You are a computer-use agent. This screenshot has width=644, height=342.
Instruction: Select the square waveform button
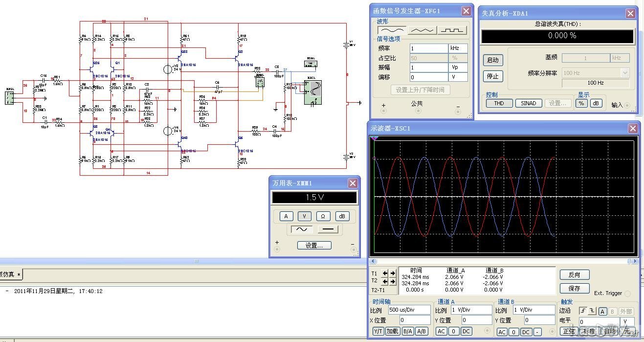[452, 30]
